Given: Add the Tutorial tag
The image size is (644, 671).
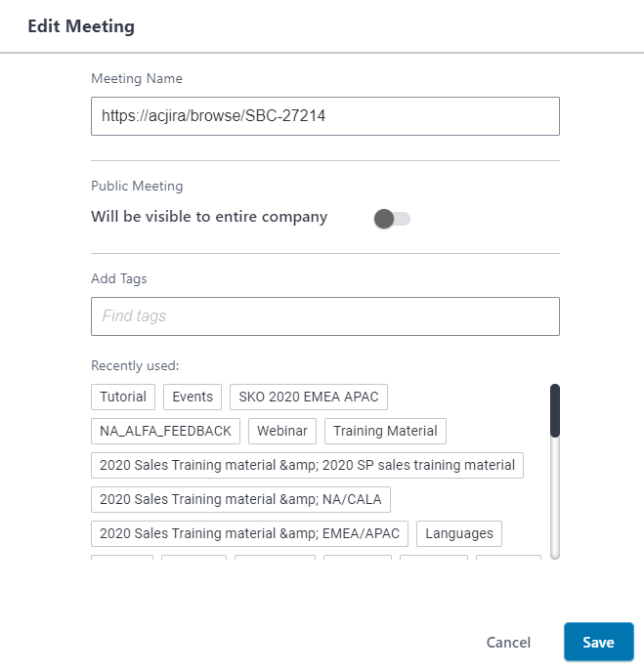Looking at the screenshot, I should pos(123,397).
